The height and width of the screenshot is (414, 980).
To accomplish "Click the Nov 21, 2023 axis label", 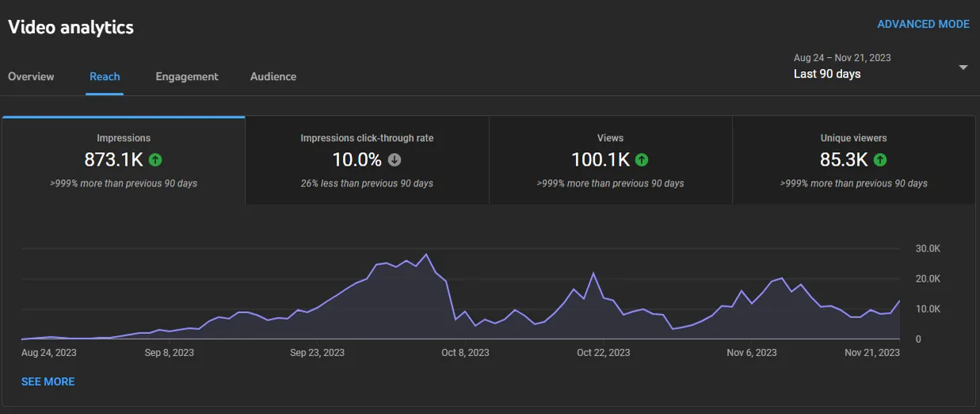I will [x=872, y=352].
